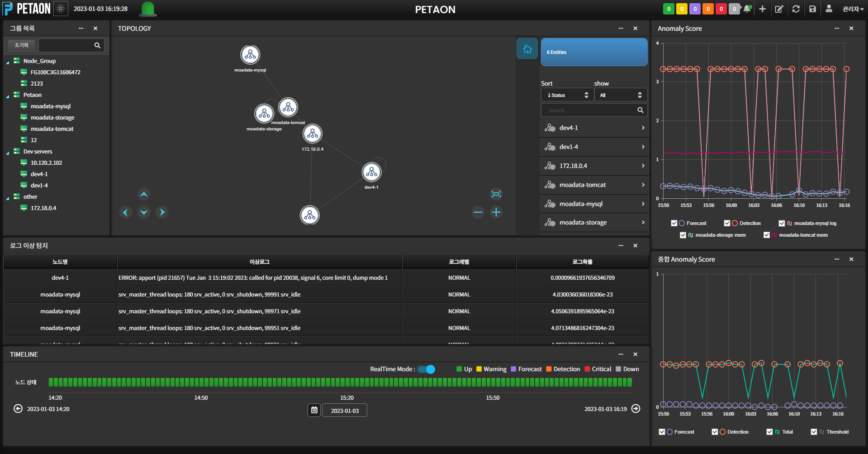
Task: Open the timeline calendar icon
Action: click(x=314, y=410)
